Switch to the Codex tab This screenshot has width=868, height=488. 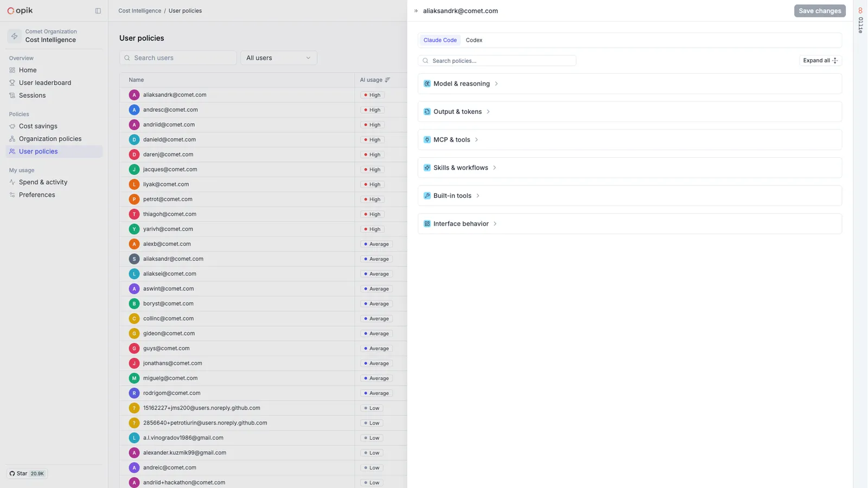pyautogui.click(x=474, y=40)
